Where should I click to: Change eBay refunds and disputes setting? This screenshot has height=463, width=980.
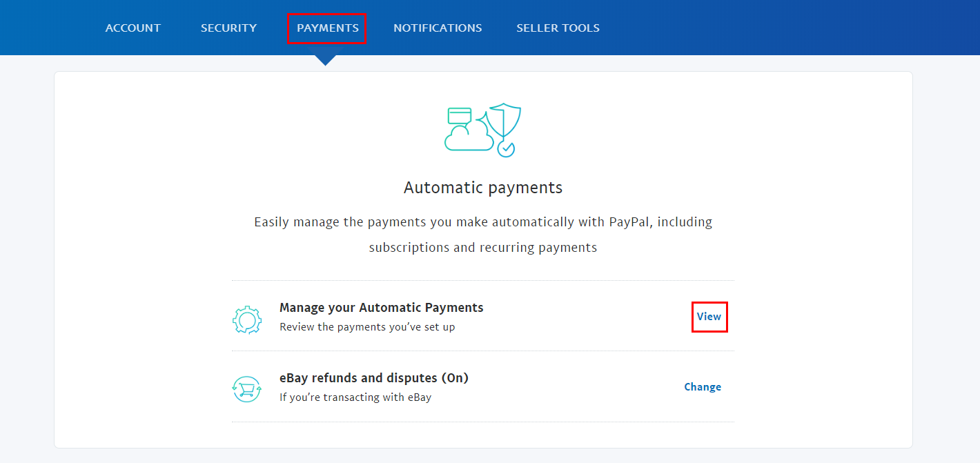pos(703,387)
